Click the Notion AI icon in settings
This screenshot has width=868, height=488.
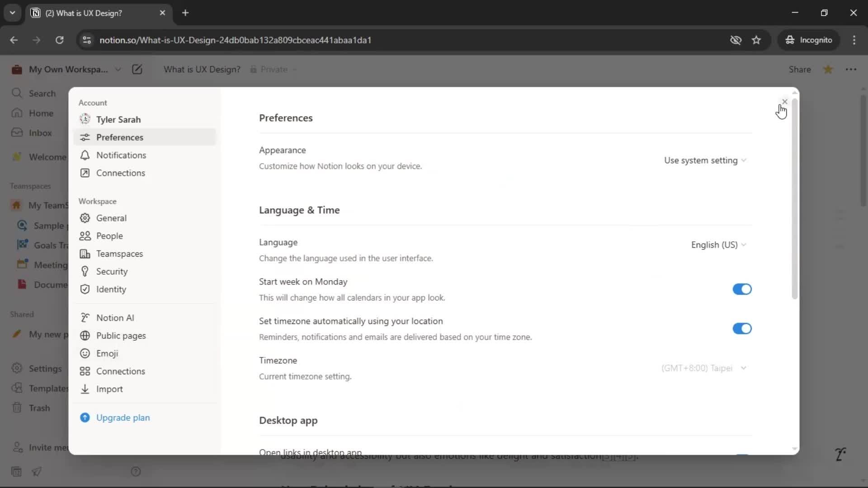[x=85, y=318]
